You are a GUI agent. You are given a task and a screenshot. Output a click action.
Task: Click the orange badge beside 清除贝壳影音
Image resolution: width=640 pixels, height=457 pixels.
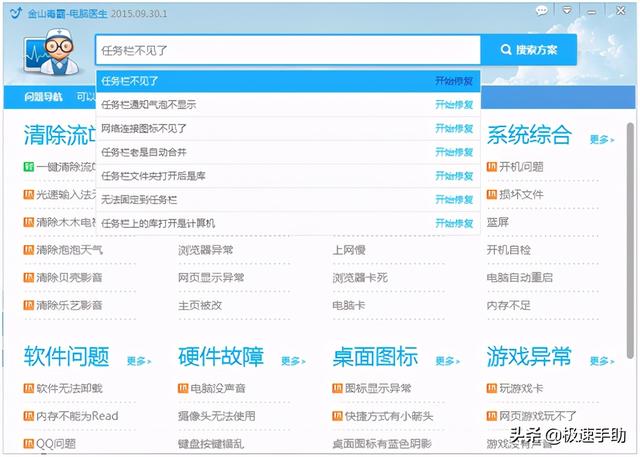[x=29, y=277]
